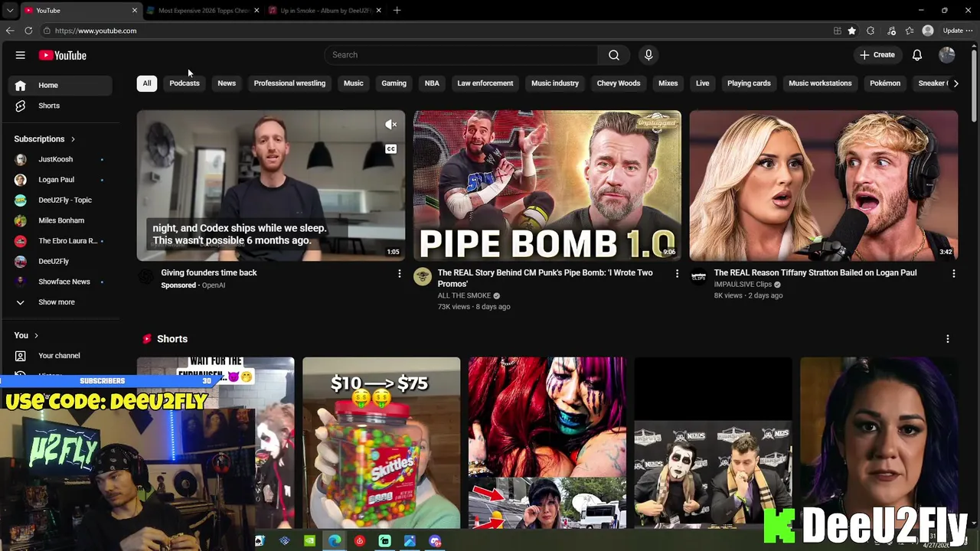Open the Showface News subscription
980x551 pixels.
(x=61, y=282)
